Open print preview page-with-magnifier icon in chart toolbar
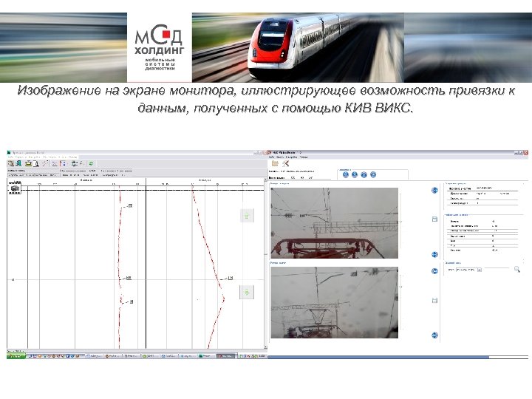The image size is (532, 399). 35,163
